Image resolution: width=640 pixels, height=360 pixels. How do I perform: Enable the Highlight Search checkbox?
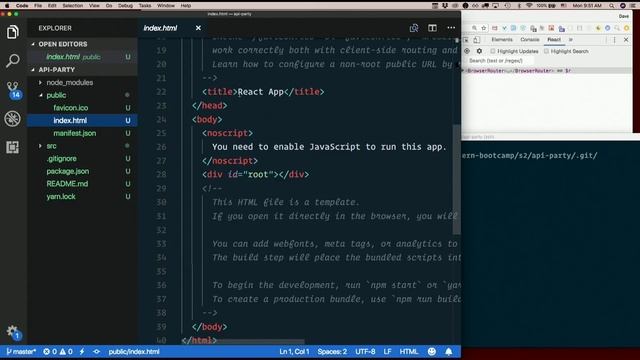coord(546,51)
